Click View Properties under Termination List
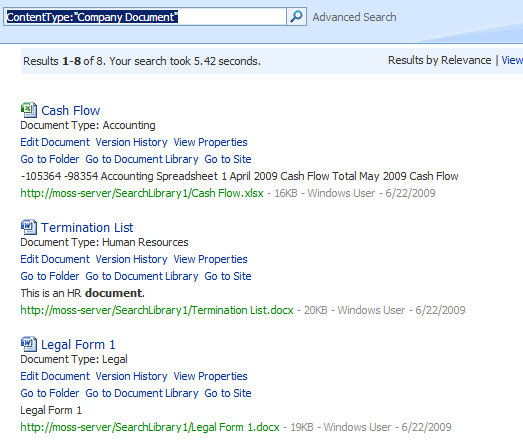523x442 pixels. point(210,259)
